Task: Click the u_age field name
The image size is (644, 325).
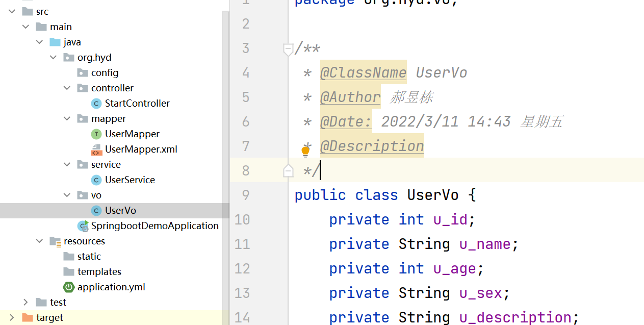Action: [454, 268]
